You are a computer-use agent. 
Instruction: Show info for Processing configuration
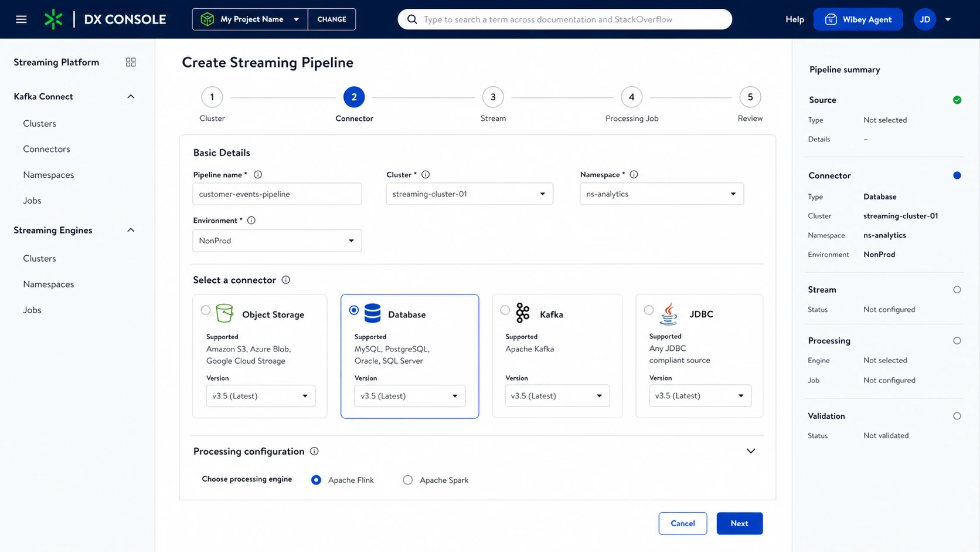click(x=314, y=451)
